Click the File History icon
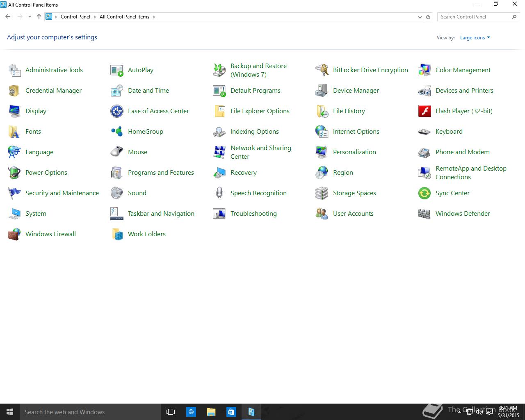The width and height of the screenshot is (525, 420). pyautogui.click(x=322, y=111)
